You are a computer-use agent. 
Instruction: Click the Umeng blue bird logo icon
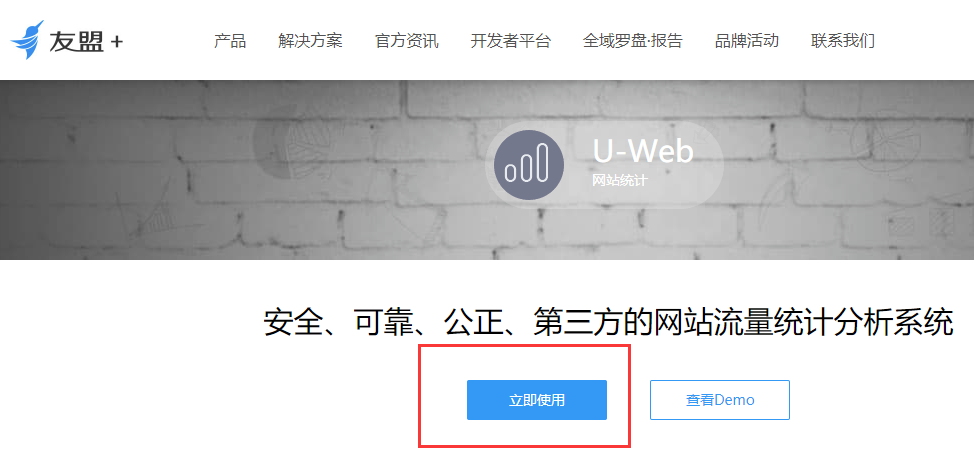click(27, 40)
